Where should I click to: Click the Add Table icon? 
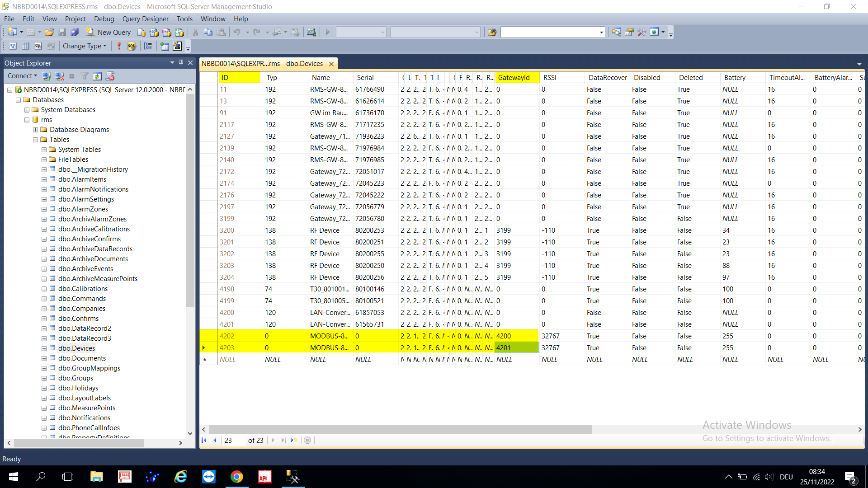pos(165,46)
